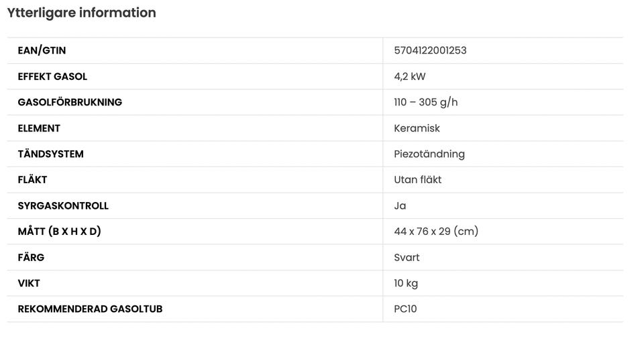Select the Piezotändning value
The width and height of the screenshot is (644, 347).
coord(429,154)
